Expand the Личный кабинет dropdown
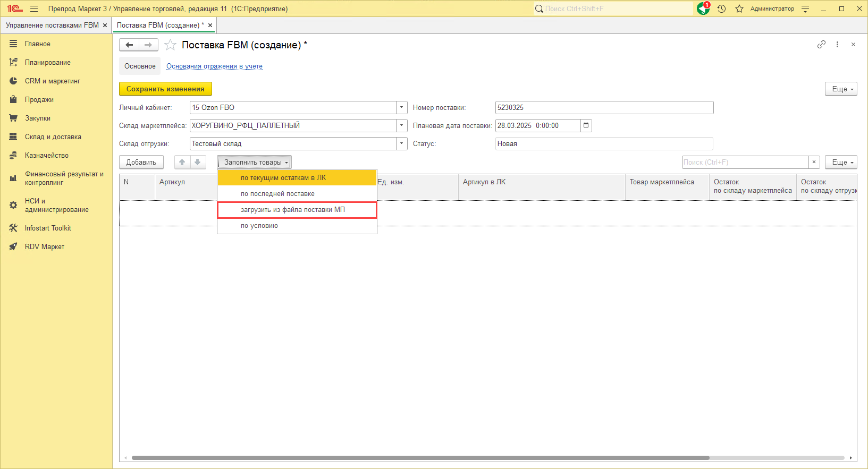Screen dimensions: 868x469 pyautogui.click(x=401, y=107)
